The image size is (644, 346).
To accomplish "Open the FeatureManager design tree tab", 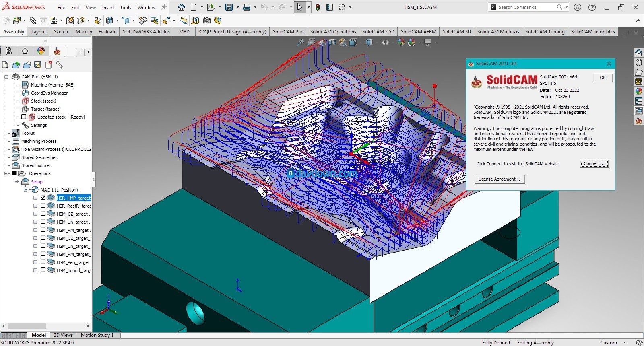I will 9,51.
